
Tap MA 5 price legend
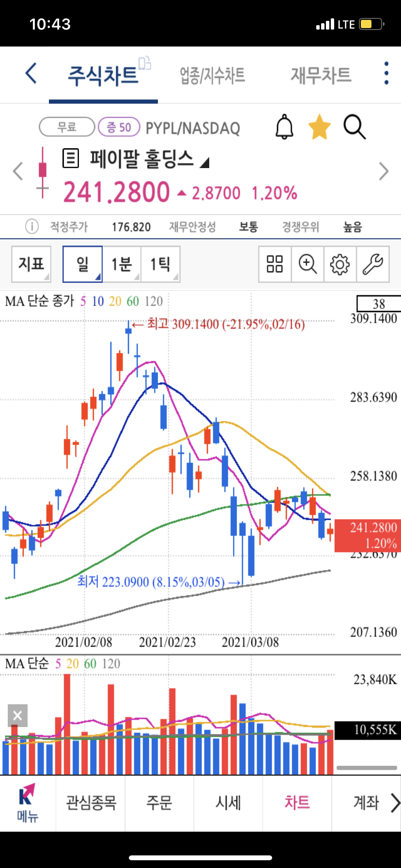83,301
